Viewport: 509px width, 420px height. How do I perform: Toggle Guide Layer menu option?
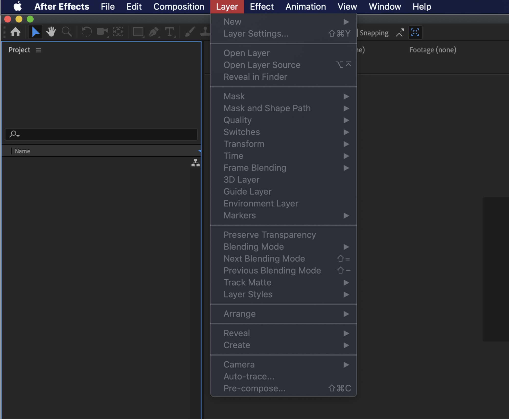click(283, 192)
